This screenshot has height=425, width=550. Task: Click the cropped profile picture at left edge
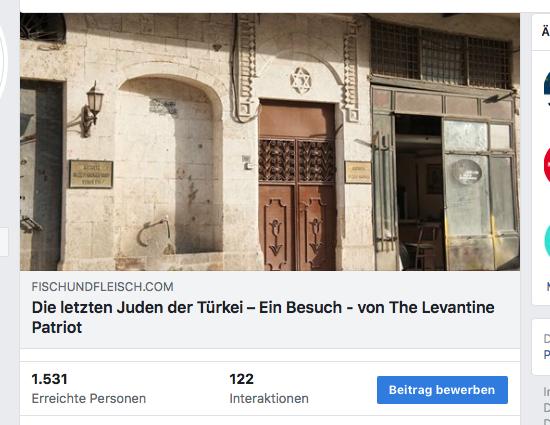[3, 60]
